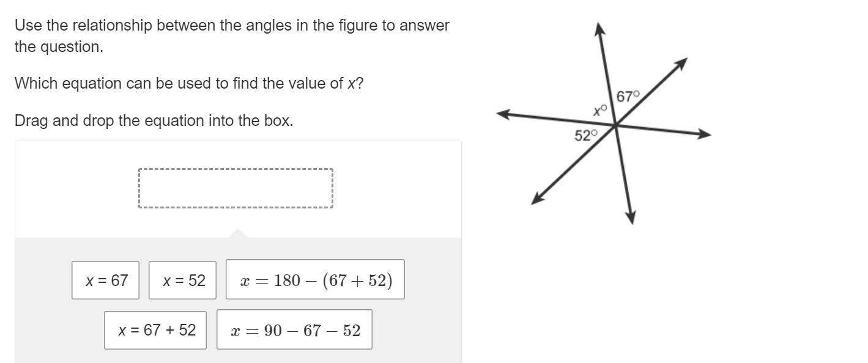Click the left arrowhead of the horizontal line
Image resolution: width=868 pixels, height=363 pixels.
click(x=503, y=114)
